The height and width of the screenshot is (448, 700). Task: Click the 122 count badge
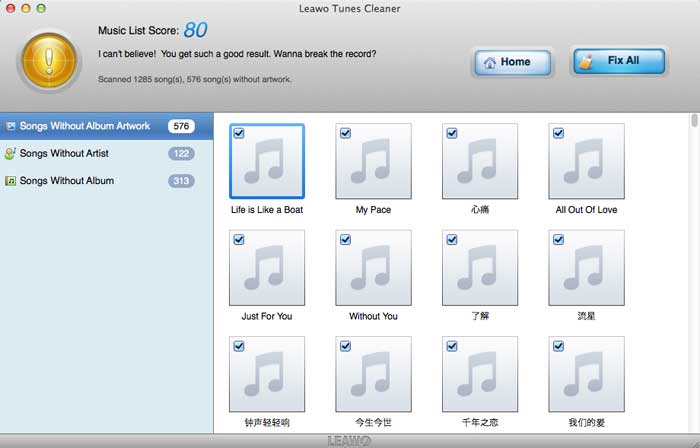tap(181, 153)
